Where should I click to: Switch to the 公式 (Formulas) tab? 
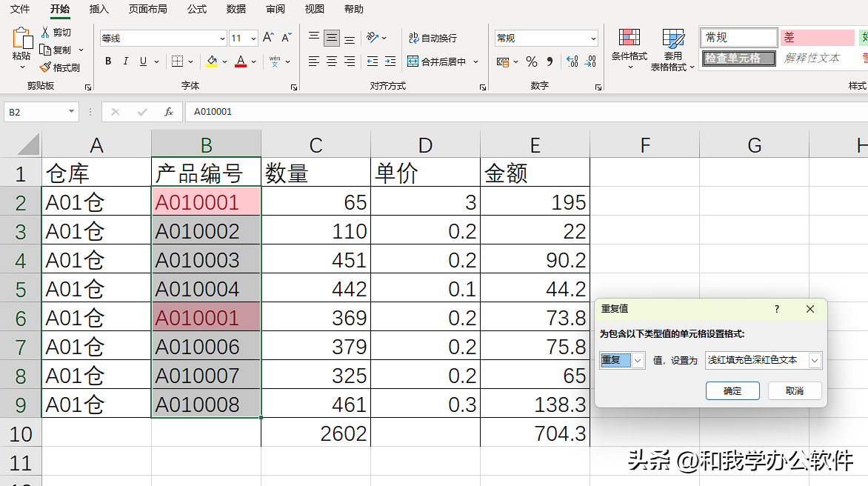(x=196, y=9)
